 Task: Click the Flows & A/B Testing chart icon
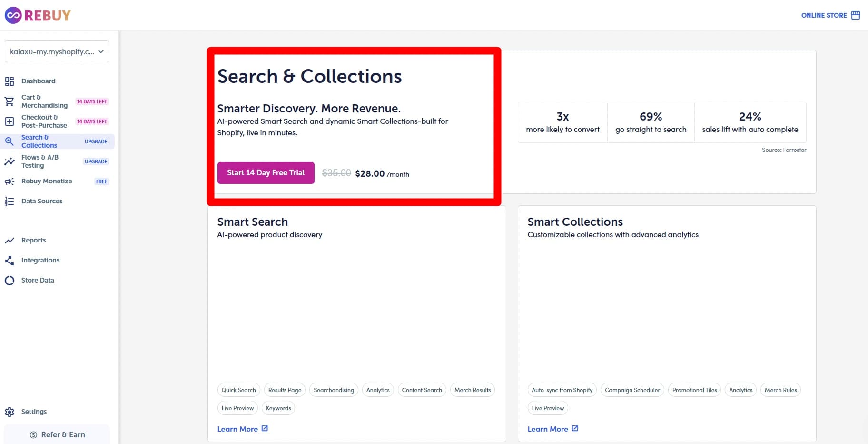[x=10, y=161]
